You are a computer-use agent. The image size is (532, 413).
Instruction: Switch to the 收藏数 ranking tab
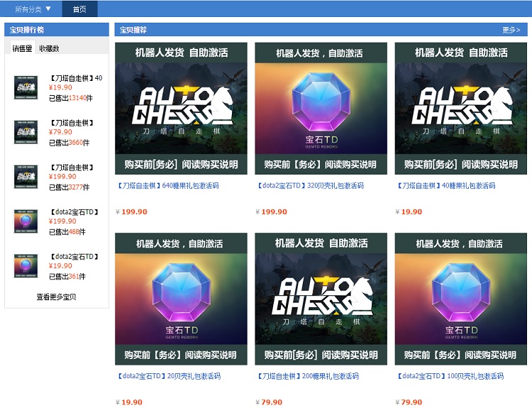point(49,48)
